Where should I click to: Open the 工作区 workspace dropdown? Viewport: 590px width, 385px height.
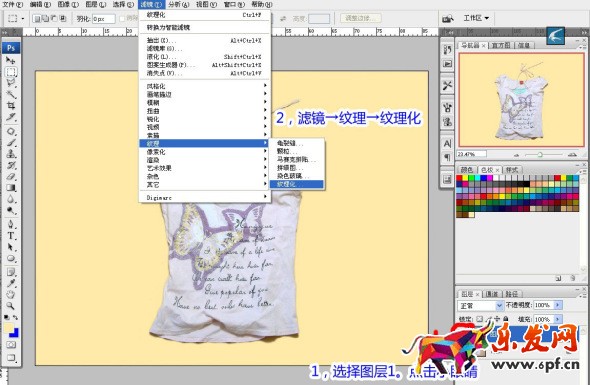tap(476, 18)
